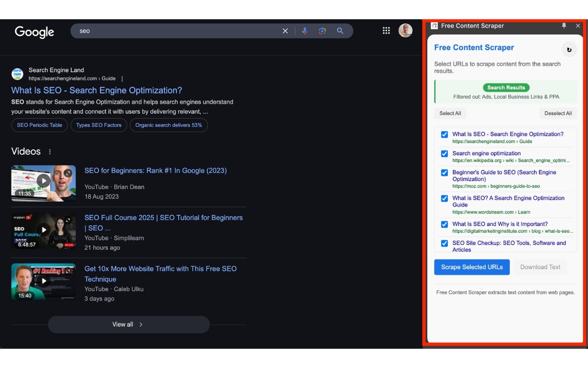Click the Free Content Scraper blue heading
This screenshot has height=368, width=588.
(x=474, y=47)
